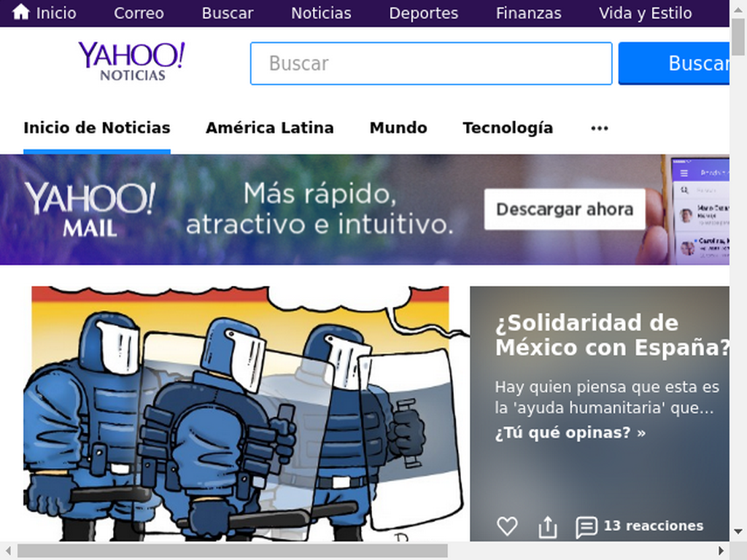This screenshot has height=560, width=747.
Task: Click the scroll left arrow
Action: [7, 551]
